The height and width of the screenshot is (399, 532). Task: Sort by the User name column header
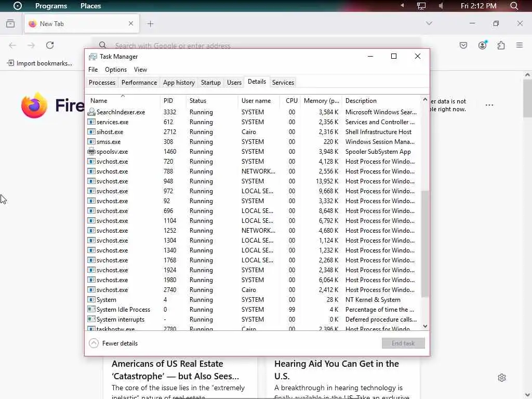tap(259, 101)
